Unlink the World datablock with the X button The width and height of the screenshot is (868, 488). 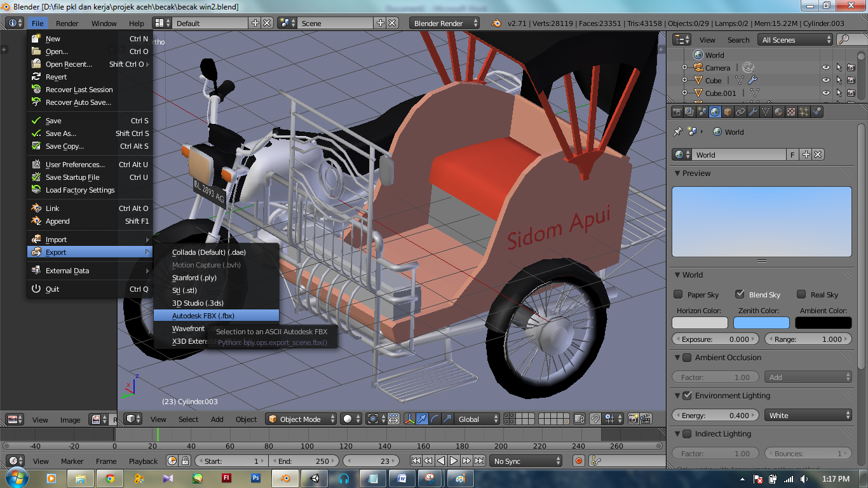[x=818, y=154]
